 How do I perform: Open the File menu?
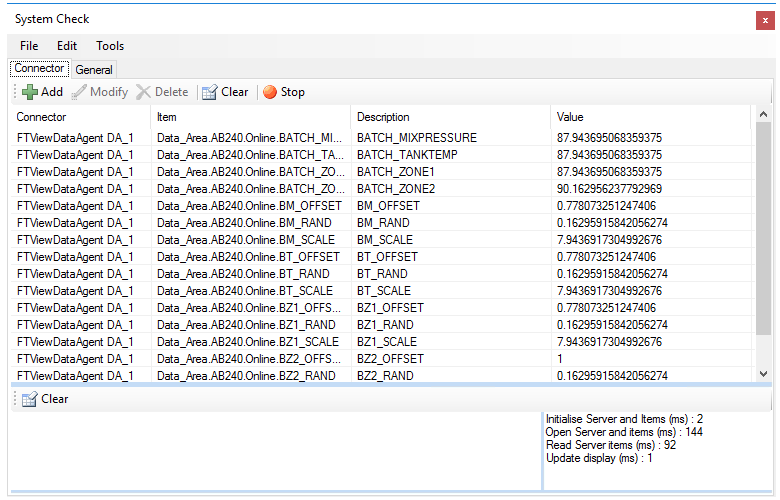29,46
